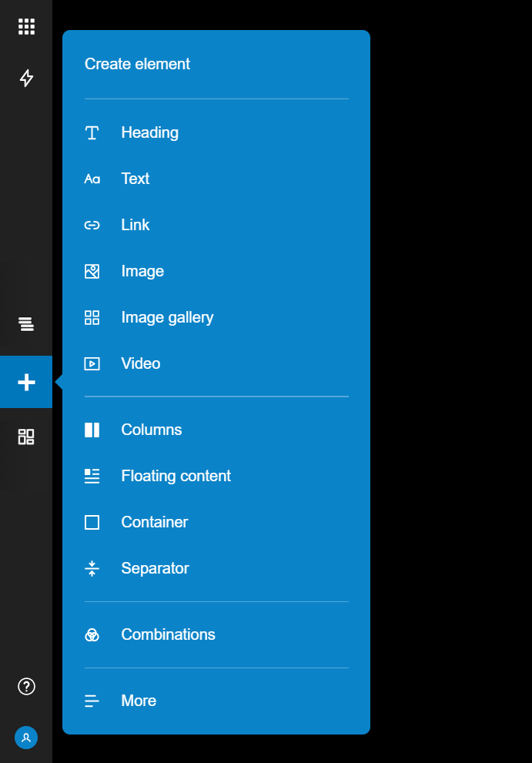Click the user profile avatar icon
The height and width of the screenshot is (763, 532).
[x=26, y=738]
